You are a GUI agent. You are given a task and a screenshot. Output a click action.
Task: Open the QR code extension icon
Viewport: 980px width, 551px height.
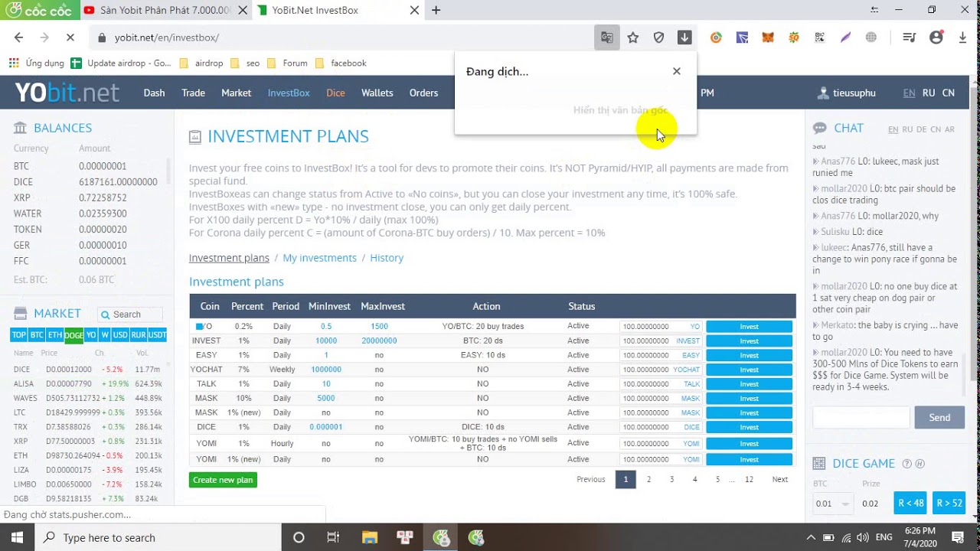pos(819,37)
